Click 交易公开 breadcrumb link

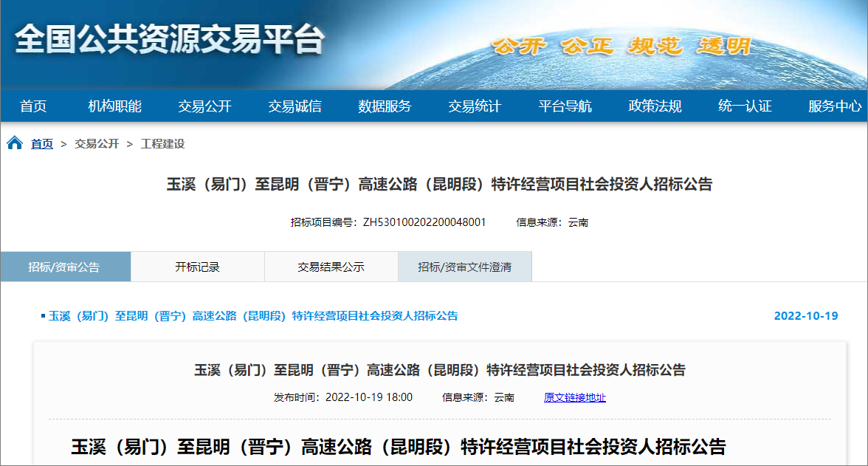(x=97, y=144)
